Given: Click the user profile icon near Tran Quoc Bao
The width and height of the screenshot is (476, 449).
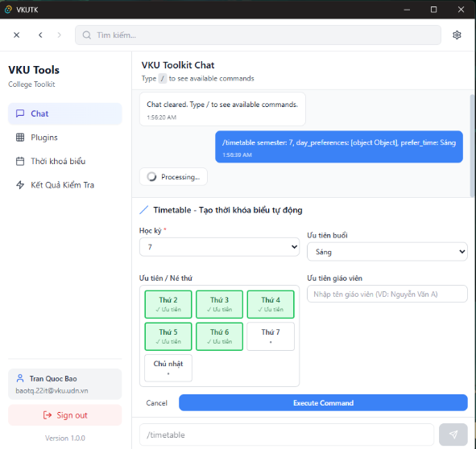Looking at the screenshot, I should 20,378.
